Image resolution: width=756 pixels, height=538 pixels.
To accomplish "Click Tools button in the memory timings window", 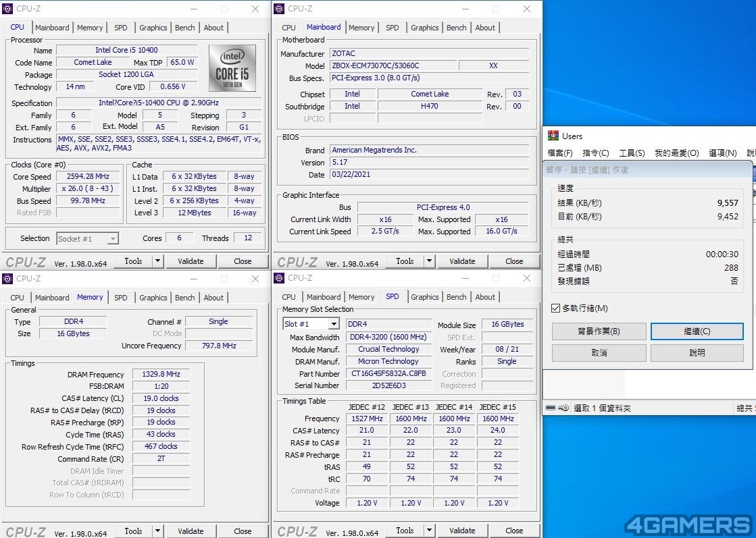I will [x=133, y=531].
